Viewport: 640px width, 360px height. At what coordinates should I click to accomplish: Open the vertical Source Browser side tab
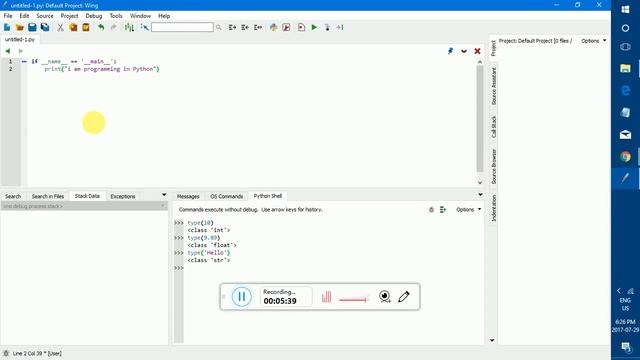(493, 167)
